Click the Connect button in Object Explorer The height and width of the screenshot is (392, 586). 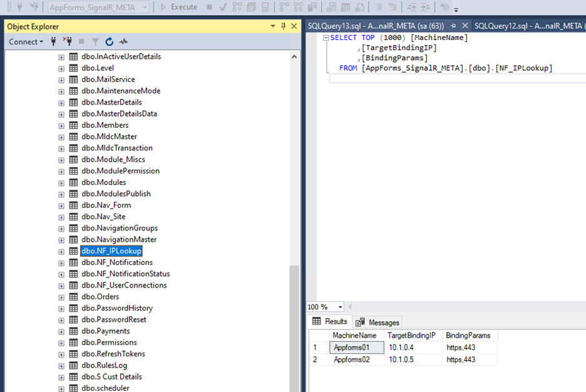tap(26, 41)
